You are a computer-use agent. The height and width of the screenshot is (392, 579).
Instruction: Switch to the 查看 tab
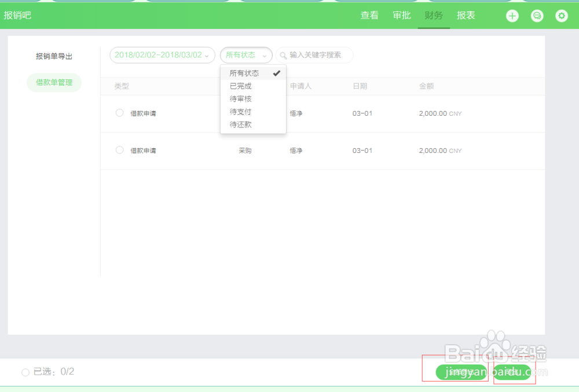coord(369,16)
